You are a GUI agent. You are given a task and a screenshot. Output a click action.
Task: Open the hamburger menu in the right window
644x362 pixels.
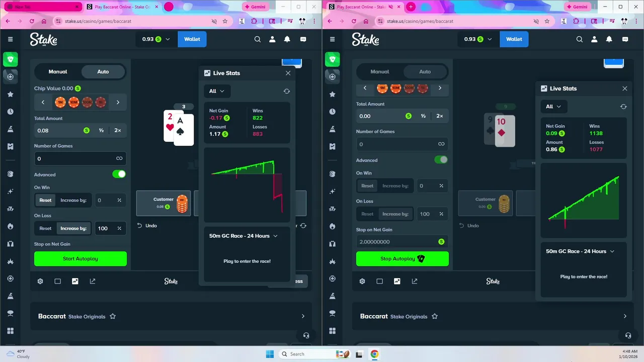[332, 39]
